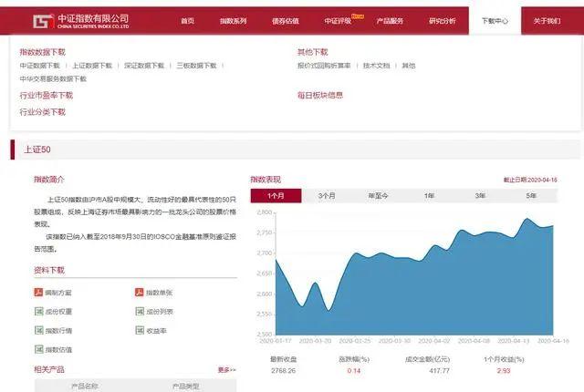Click the turnover value 417.77
Image resolution: width=584 pixels, height=392 pixels.
click(440, 371)
